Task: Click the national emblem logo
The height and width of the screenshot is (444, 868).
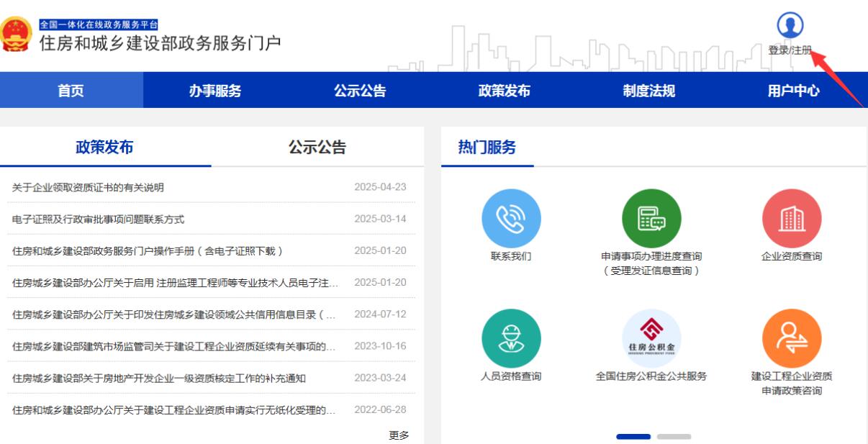Action: click(16, 34)
